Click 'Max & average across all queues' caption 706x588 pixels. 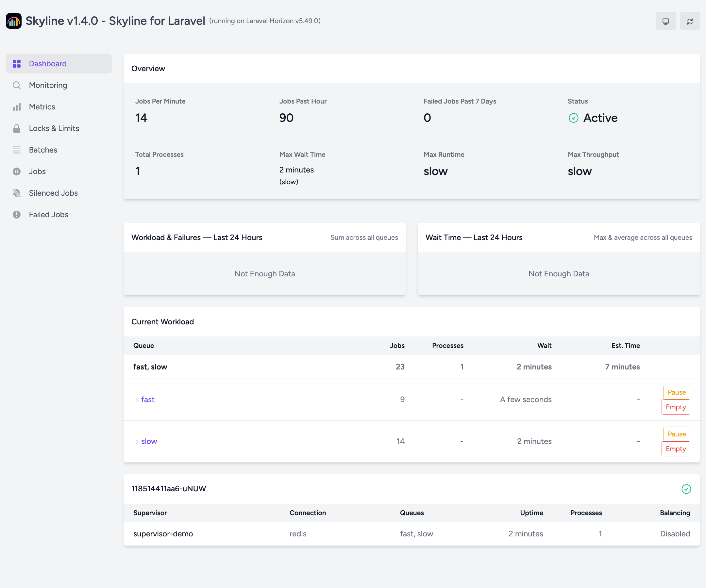[x=643, y=237]
